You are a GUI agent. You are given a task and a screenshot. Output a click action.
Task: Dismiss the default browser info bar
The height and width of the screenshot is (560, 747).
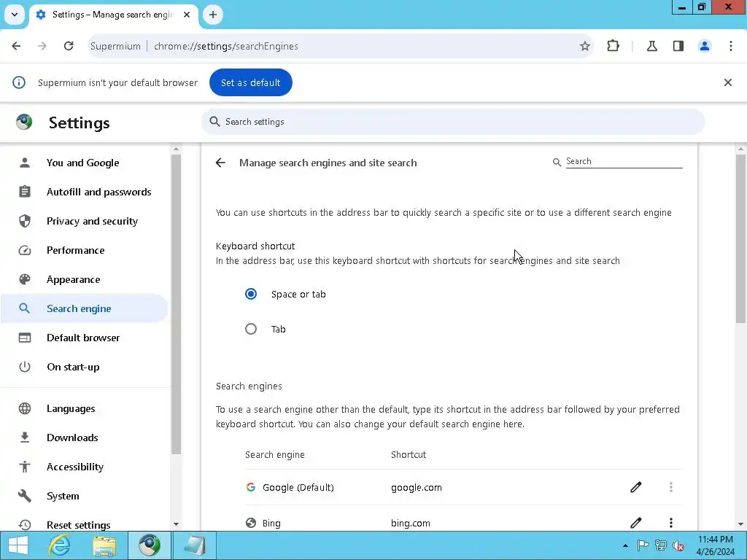(727, 82)
